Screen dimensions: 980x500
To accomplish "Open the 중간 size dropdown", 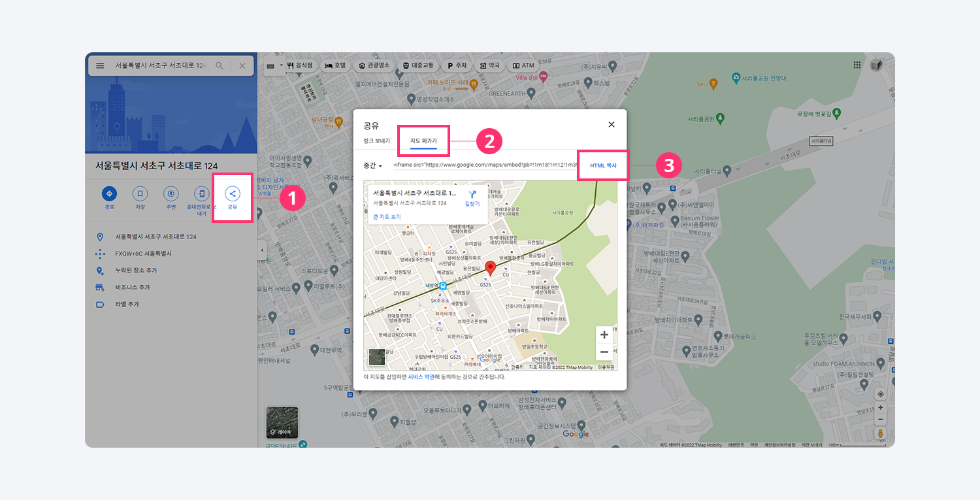I will point(372,165).
